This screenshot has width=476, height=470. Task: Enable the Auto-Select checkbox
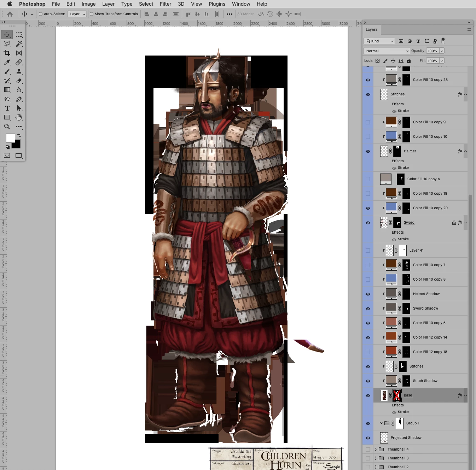(41, 14)
